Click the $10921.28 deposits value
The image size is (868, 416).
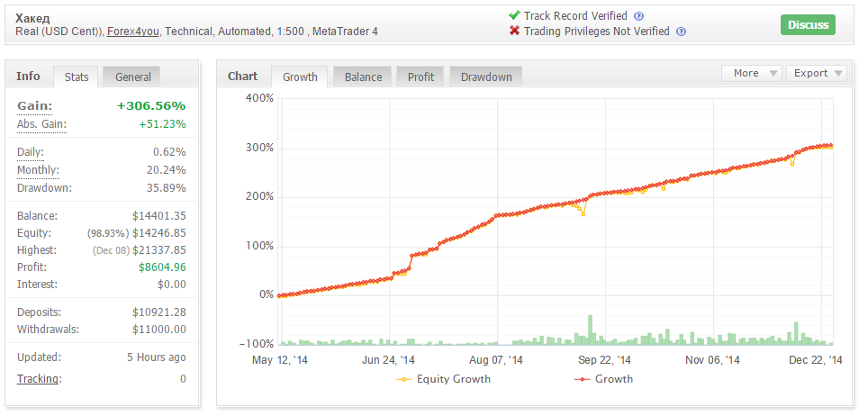158,313
